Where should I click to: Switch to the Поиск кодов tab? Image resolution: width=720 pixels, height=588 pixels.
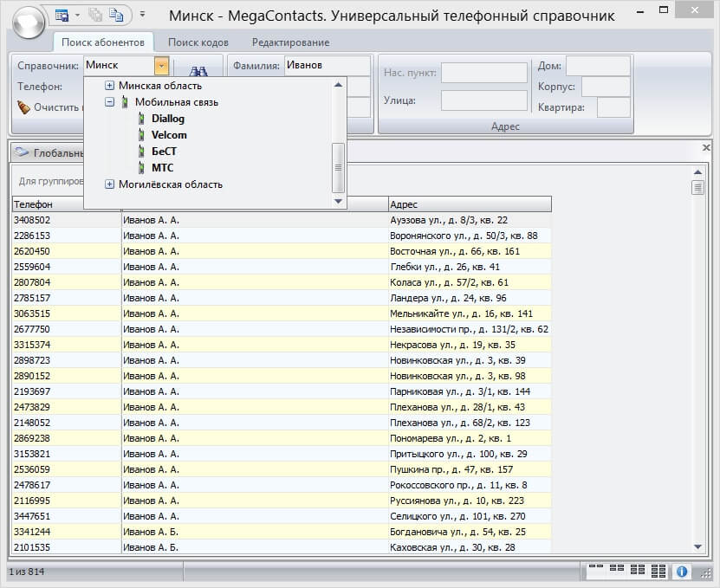click(x=198, y=42)
